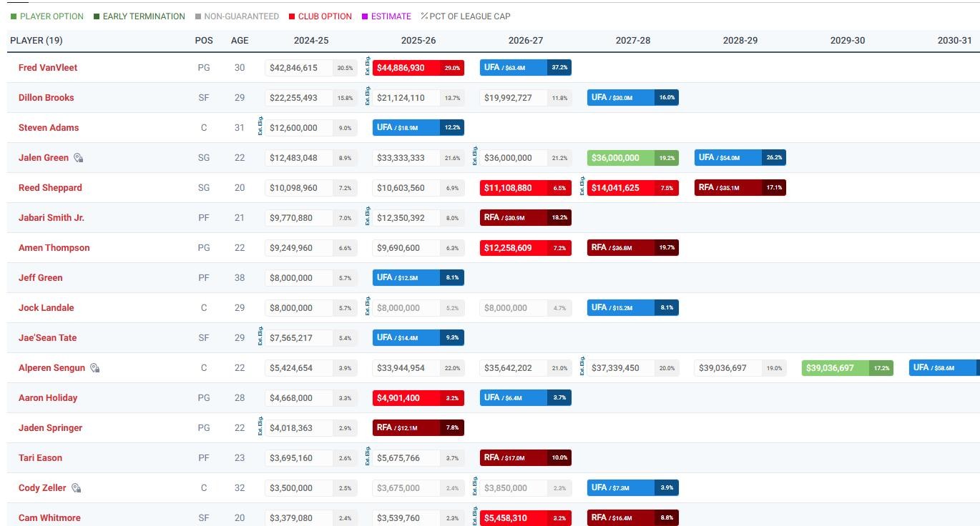The height and width of the screenshot is (526, 980).
Task: Click Ext. Elig. marker beside Tari Eason's $5,675,766
Action: coord(368,457)
